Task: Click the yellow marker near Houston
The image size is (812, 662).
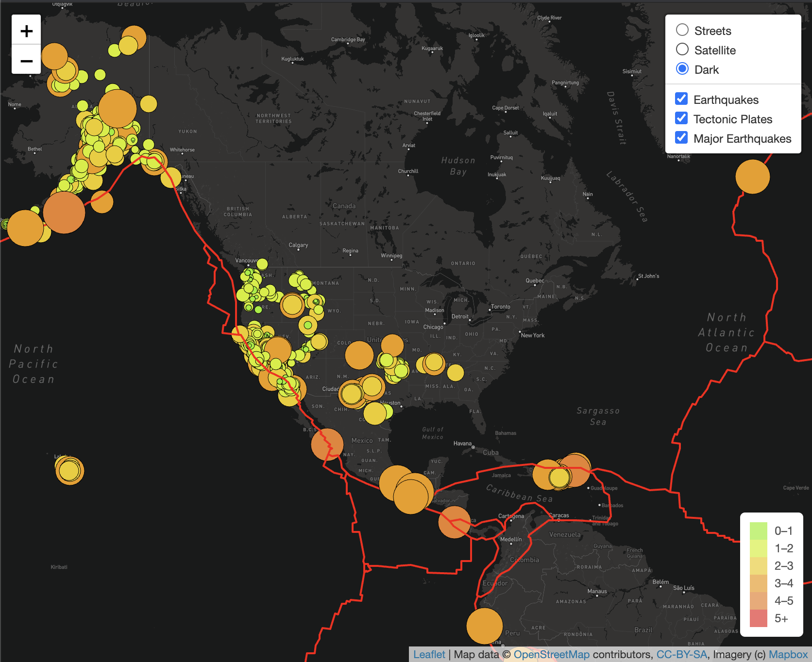Action: (375, 414)
